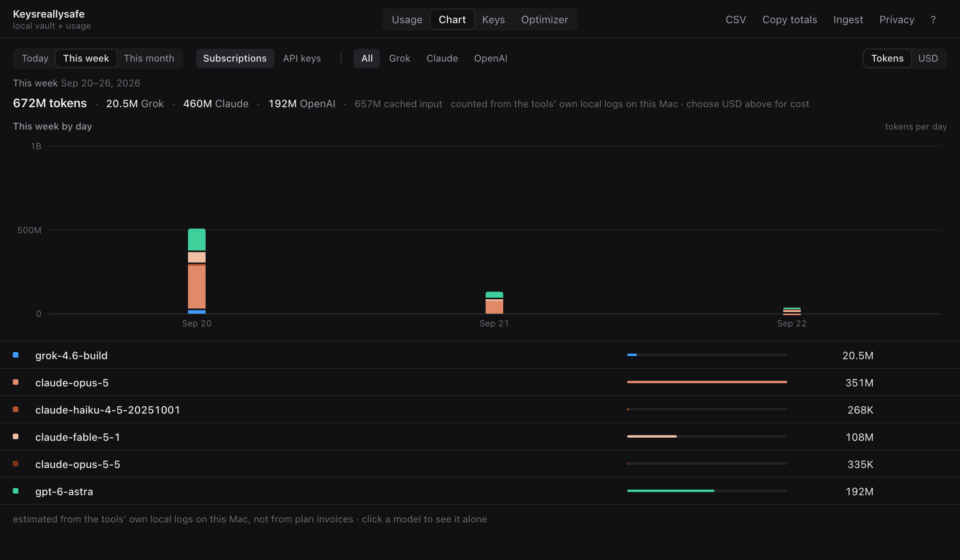Set the range to This month

pos(149,58)
